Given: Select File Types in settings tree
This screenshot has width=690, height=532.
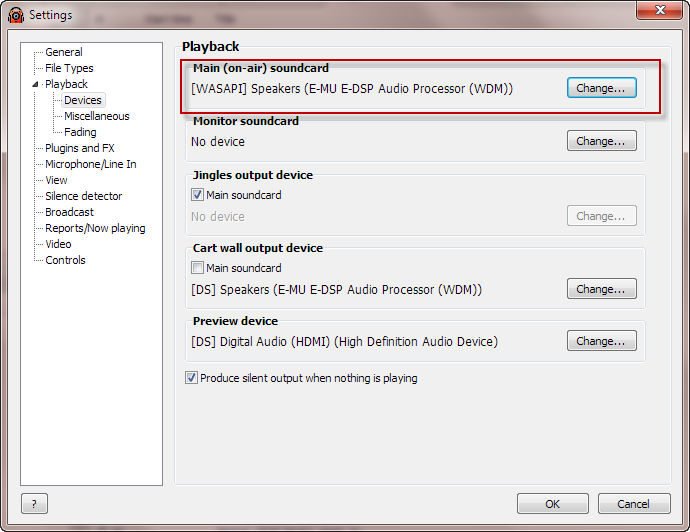Looking at the screenshot, I should click(69, 68).
